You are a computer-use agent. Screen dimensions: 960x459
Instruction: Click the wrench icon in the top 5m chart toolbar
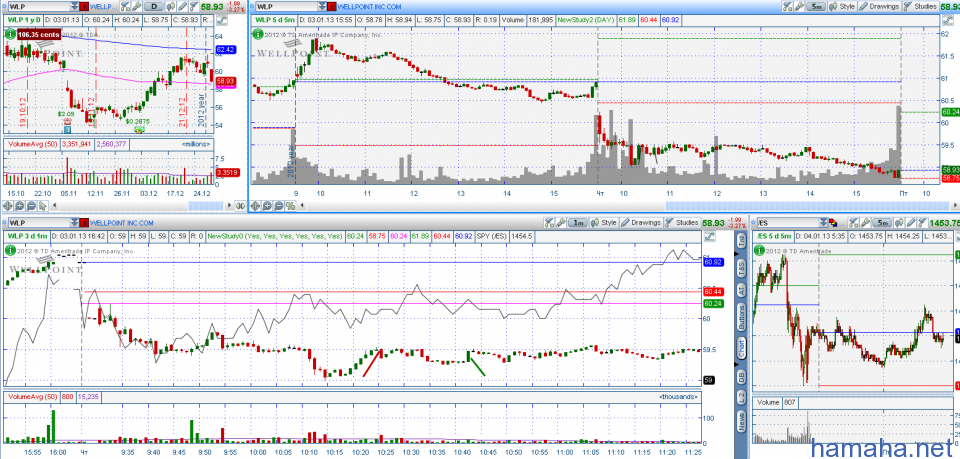799,6
